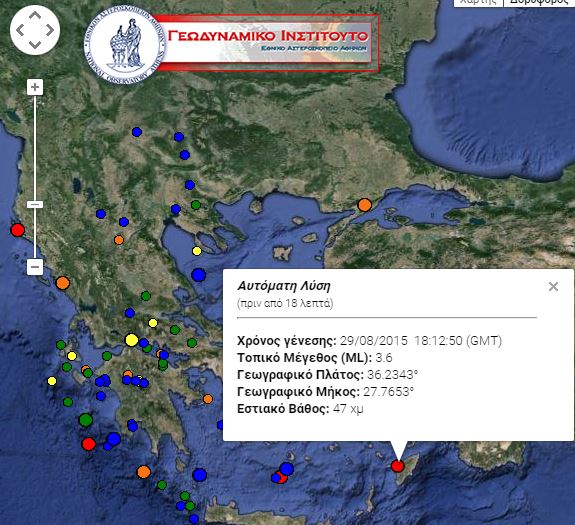The image size is (575, 525).
Task: Select the red earthquake marker at Rhodes
Action: (398, 466)
